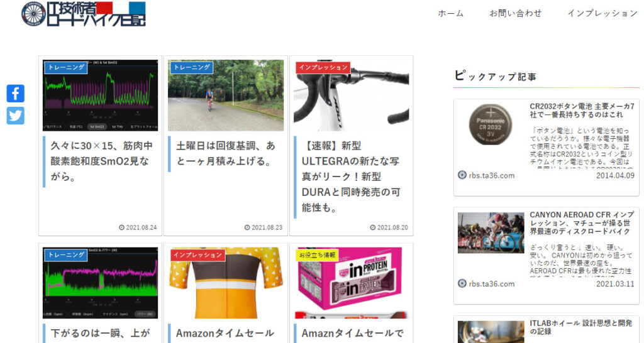Open the お問い合わせ menu item

[516, 14]
